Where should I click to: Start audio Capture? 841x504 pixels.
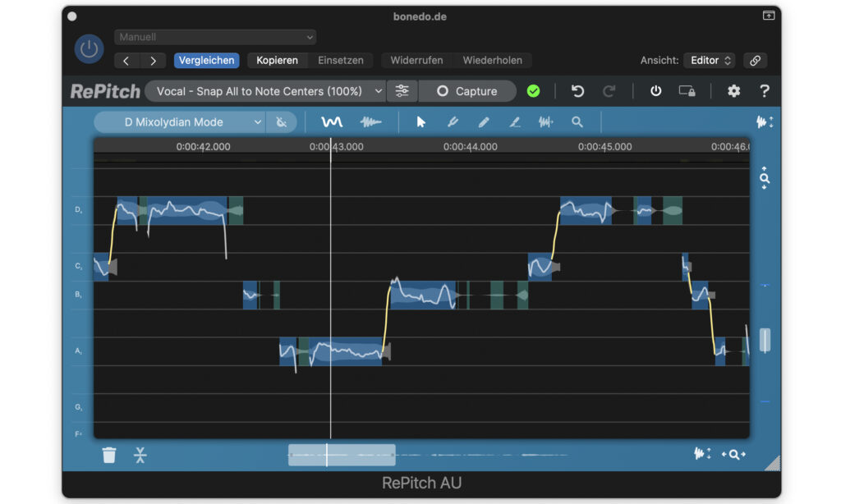tap(466, 91)
